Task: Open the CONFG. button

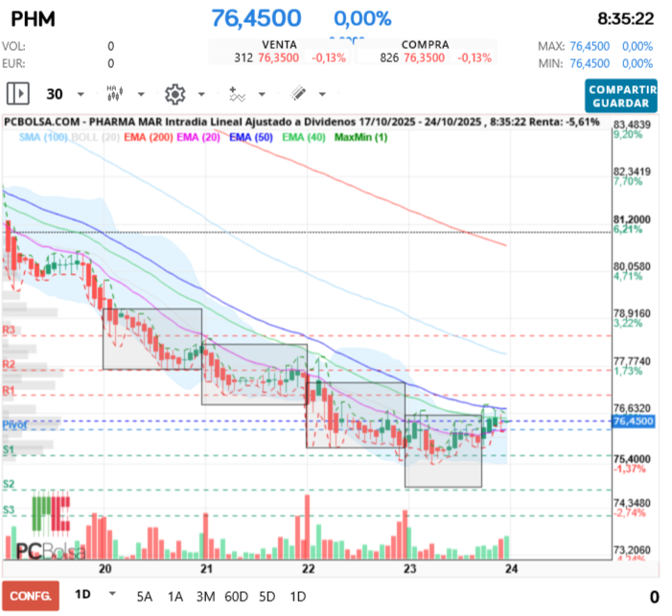Action: [31, 596]
